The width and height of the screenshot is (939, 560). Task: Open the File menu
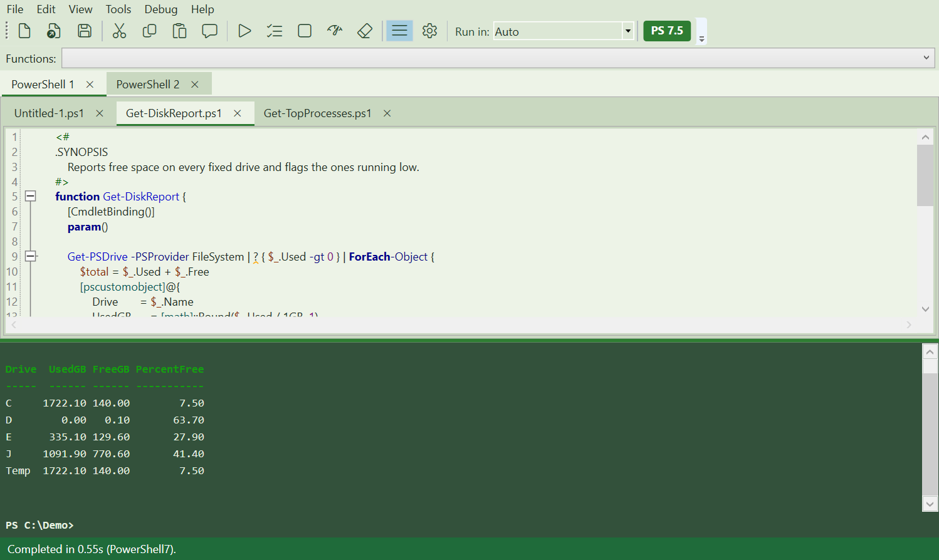tap(15, 9)
